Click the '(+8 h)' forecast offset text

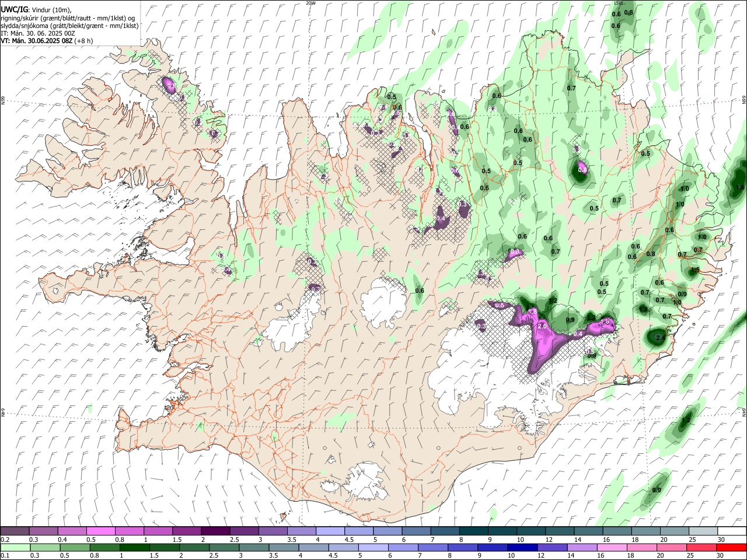point(85,41)
